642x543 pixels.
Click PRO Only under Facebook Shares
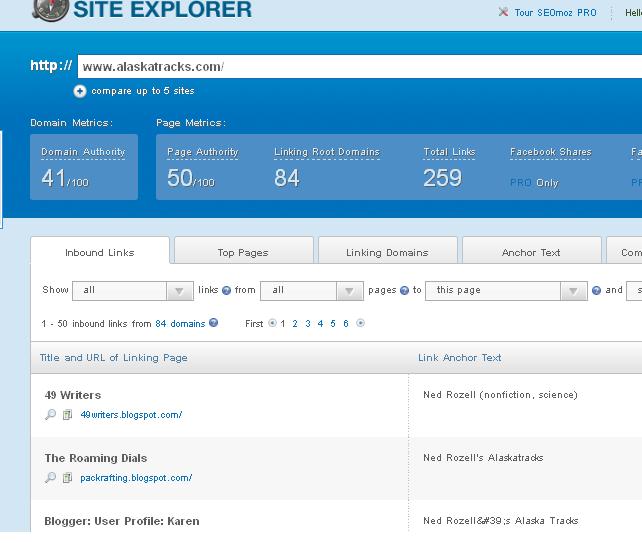[x=534, y=183]
